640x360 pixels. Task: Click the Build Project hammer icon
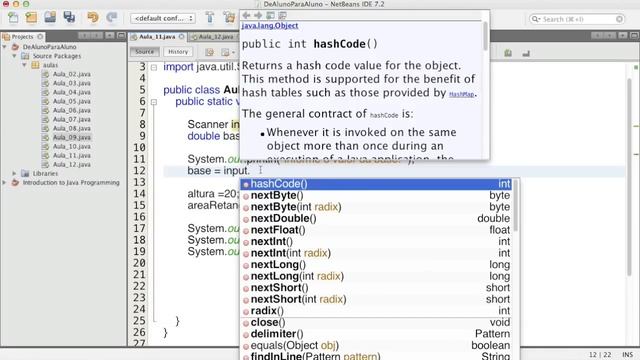210,18
